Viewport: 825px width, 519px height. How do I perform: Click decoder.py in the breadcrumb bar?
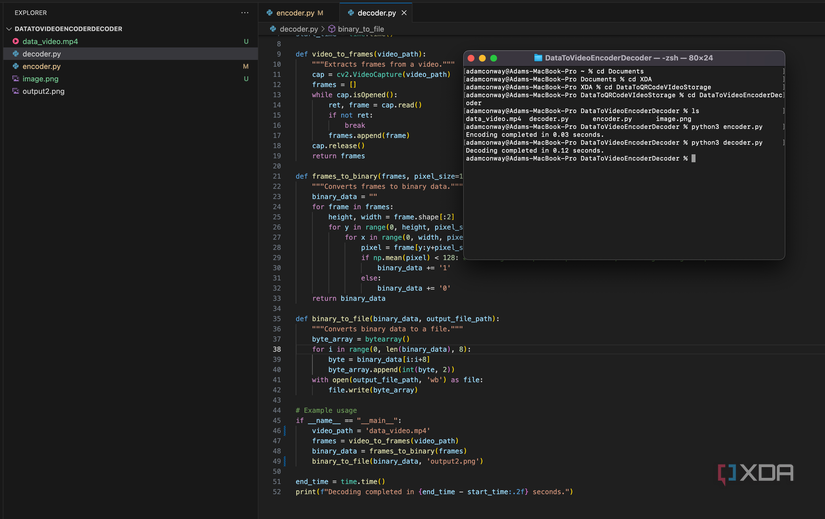pos(298,29)
